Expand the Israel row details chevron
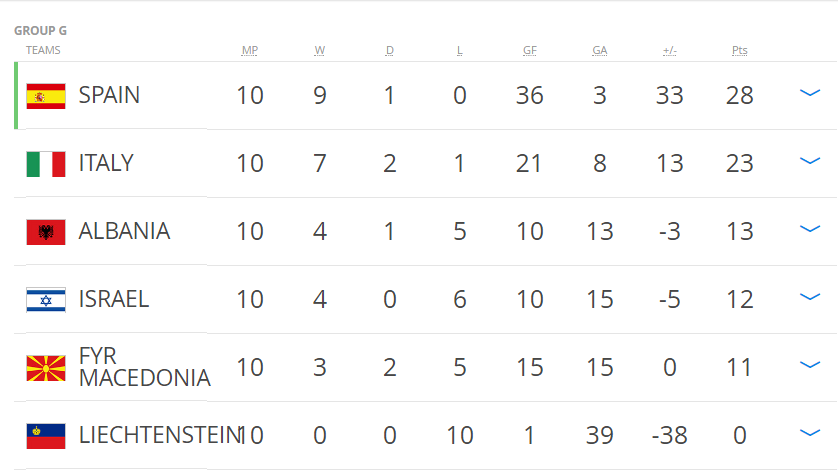This screenshot has width=838, height=470. click(810, 297)
